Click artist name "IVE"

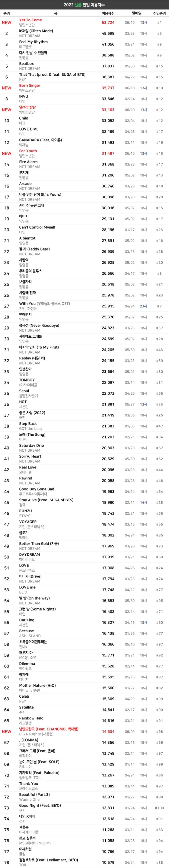click(22, 134)
